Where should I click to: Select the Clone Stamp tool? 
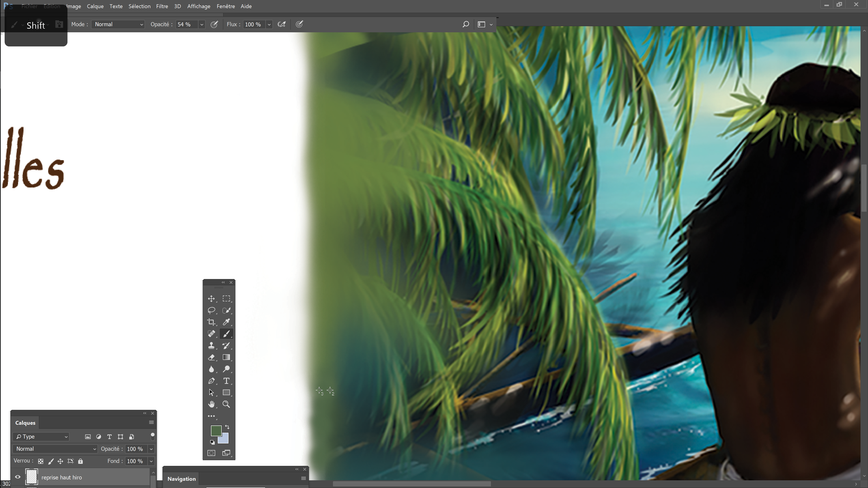211,345
